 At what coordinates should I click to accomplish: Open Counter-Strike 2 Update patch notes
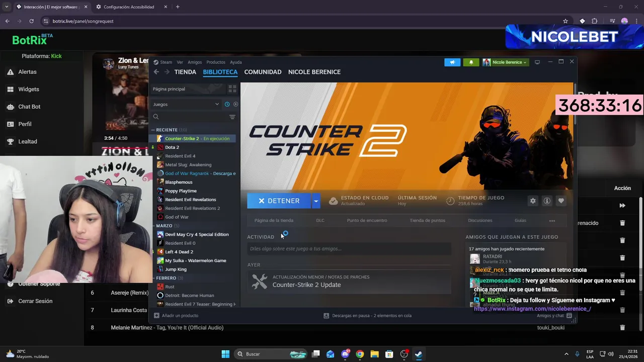click(x=349, y=282)
